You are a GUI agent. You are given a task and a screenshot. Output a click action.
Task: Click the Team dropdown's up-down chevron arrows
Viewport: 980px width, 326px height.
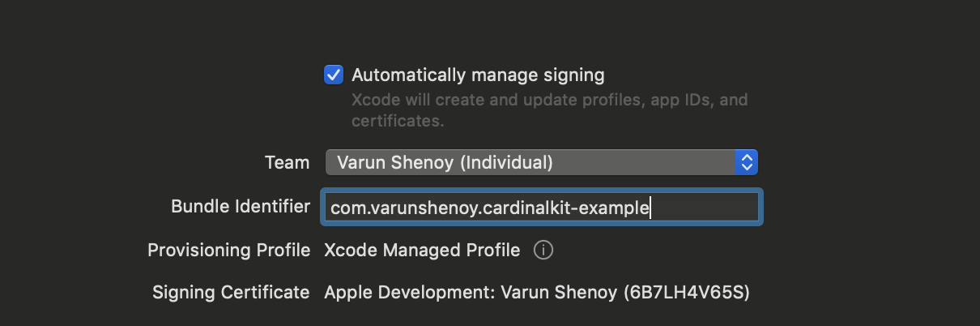pos(746,162)
